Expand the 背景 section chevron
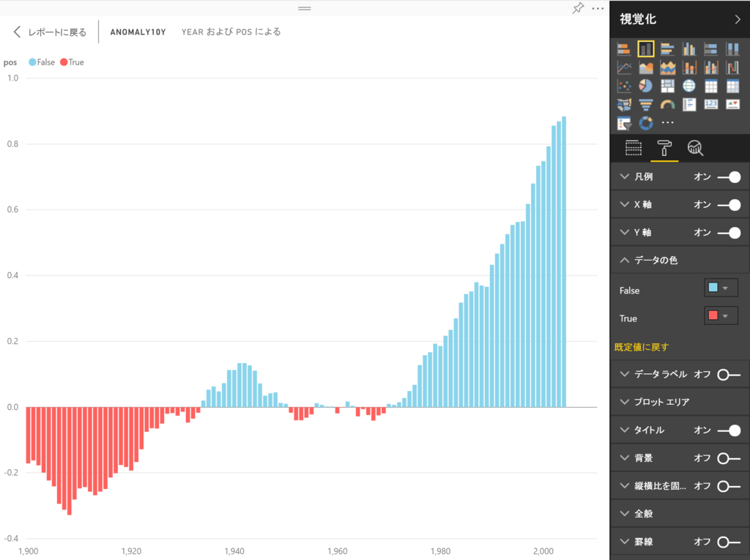Image resolution: width=750 pixels, height=560 pixels. [624, 458]
